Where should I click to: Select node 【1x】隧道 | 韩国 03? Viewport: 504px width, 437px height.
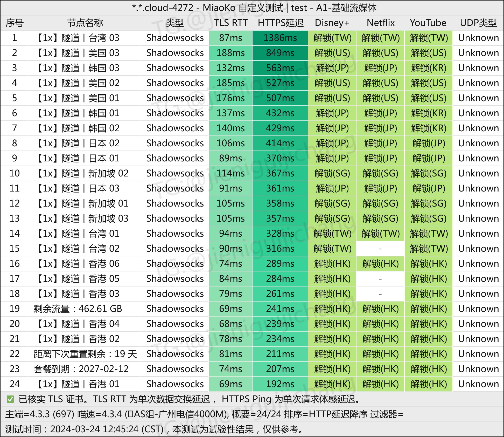pyautogui.click(x=77, y=68)
